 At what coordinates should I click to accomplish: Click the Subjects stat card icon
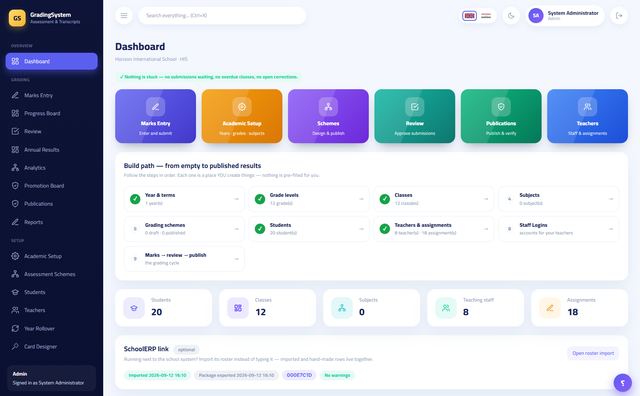pyautogui.click(x=342, y=308)
